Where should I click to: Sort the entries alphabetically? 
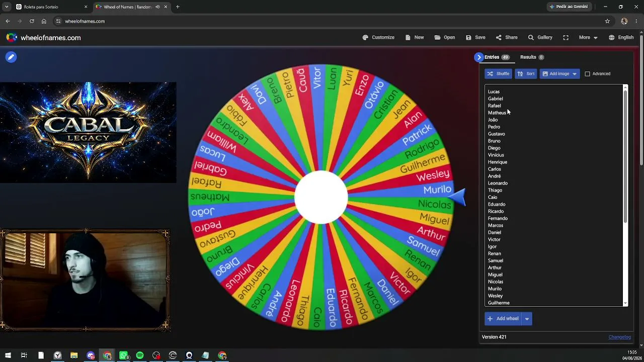526,74
